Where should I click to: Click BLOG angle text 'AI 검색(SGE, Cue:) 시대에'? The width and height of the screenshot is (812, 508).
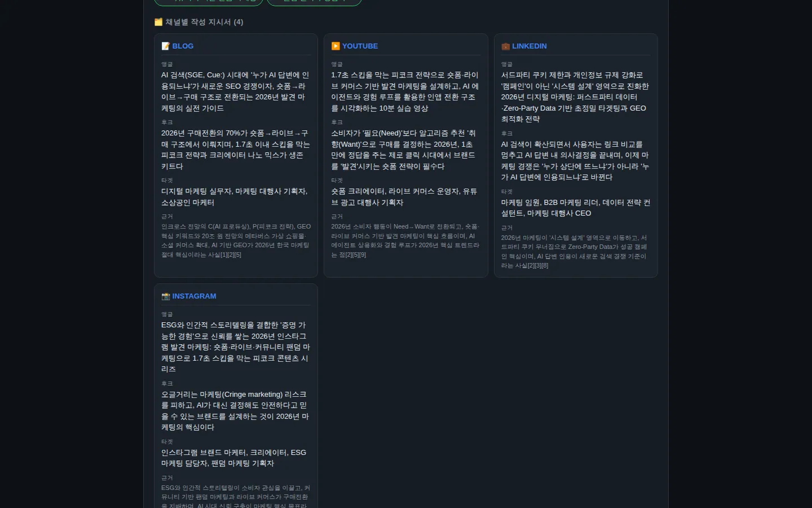(x=206, y=75)
